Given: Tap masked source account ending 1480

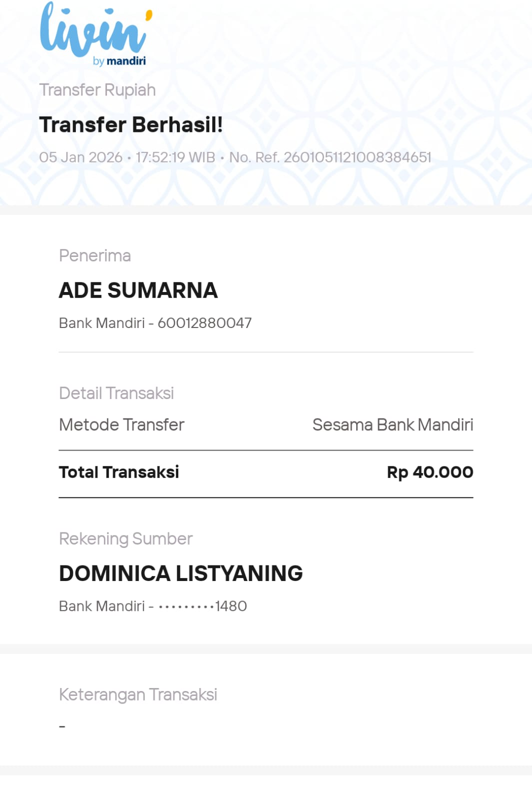Looking at the screenshot, I should click(202, 606).
